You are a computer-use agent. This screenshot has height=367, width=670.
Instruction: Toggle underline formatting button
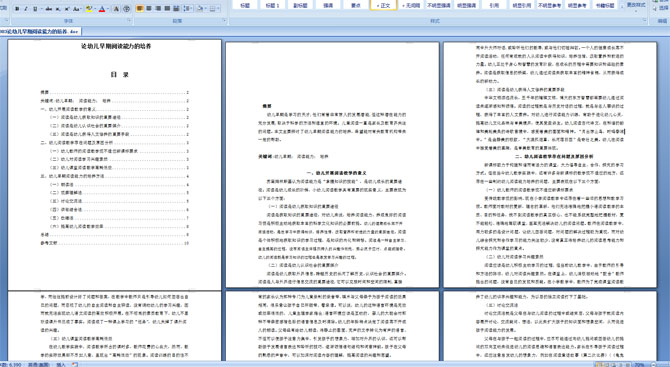click(x=35, y=9)
